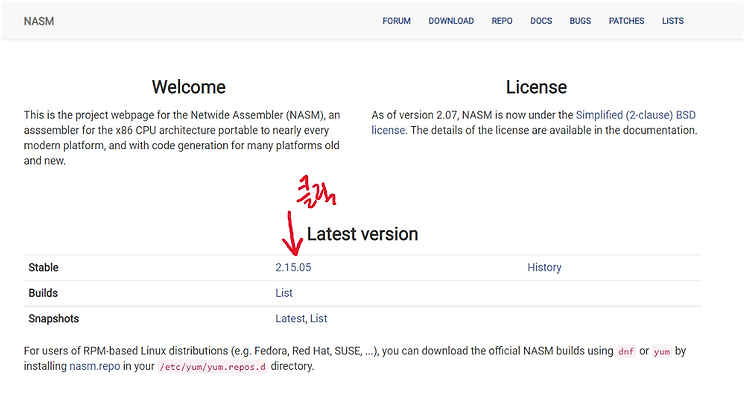Open the NASM home logo link
This screenshot has width=750, height=402.
tap(39, 21)
